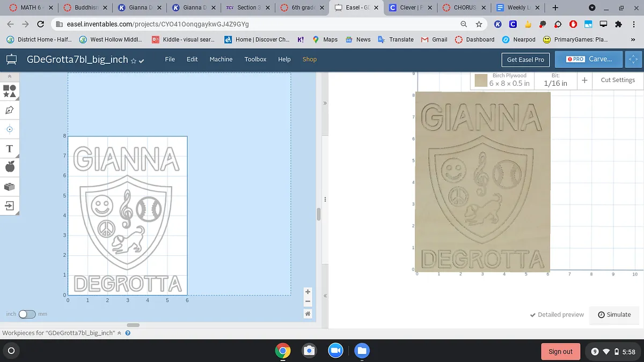Show more bookmarks chevron
Screen dimensions: 644x362
coord(633,40)
